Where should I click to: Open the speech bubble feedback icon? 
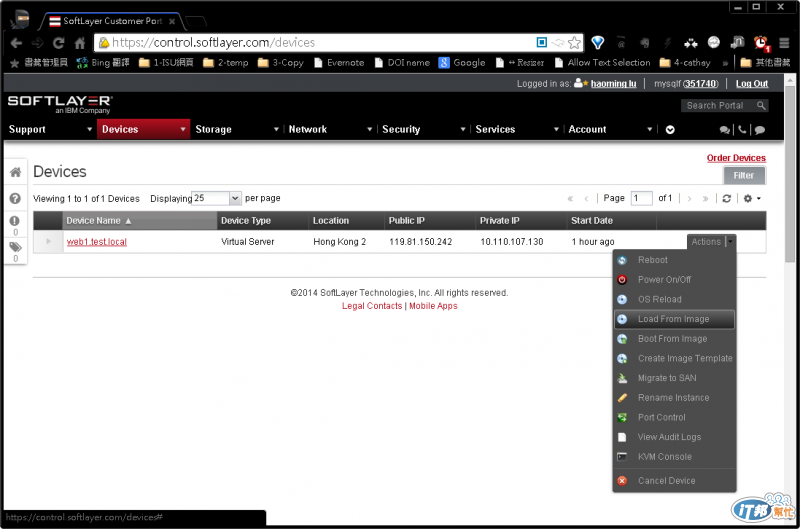(760, 130)
